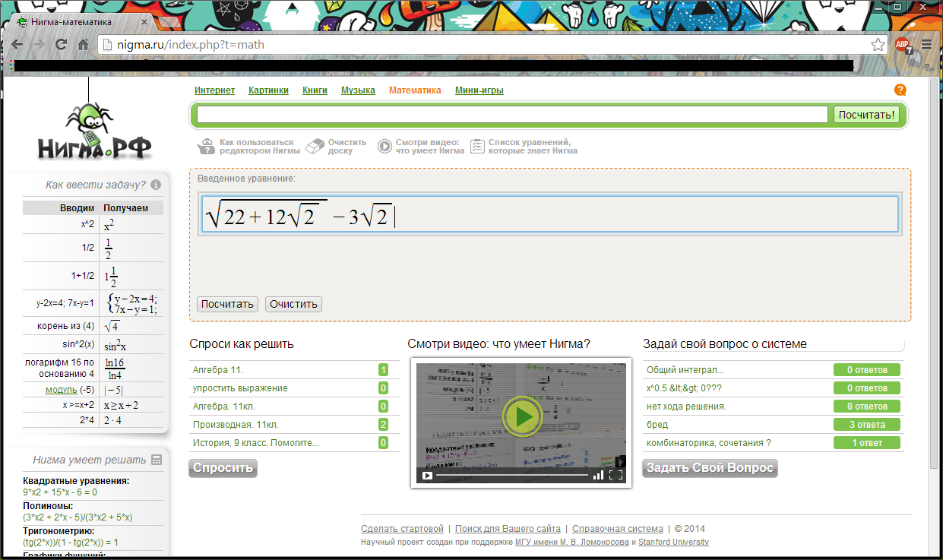
Task: Click the top search input field
Action: coord(512,115)
